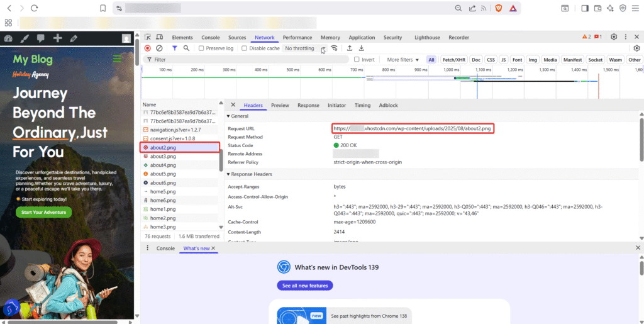Tick the Invert filter checkbox
Screen dimensions: 644x324
coord(357,60)
